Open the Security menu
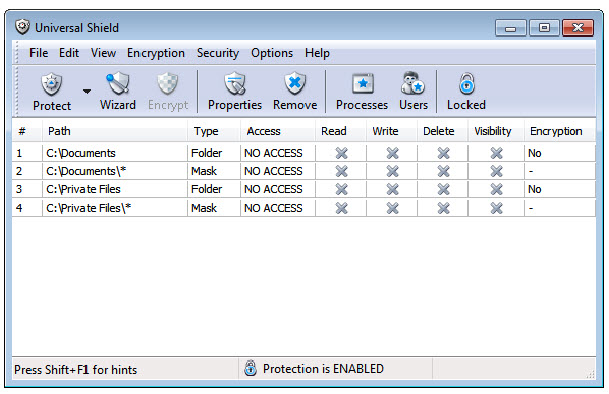Screen dimensions: 609x394 click(x=218, y=53)
